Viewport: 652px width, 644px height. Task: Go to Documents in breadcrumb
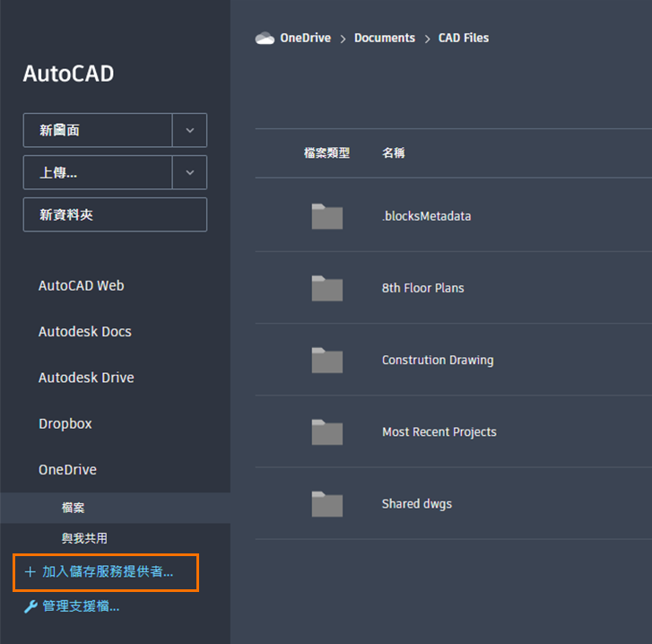385,39
